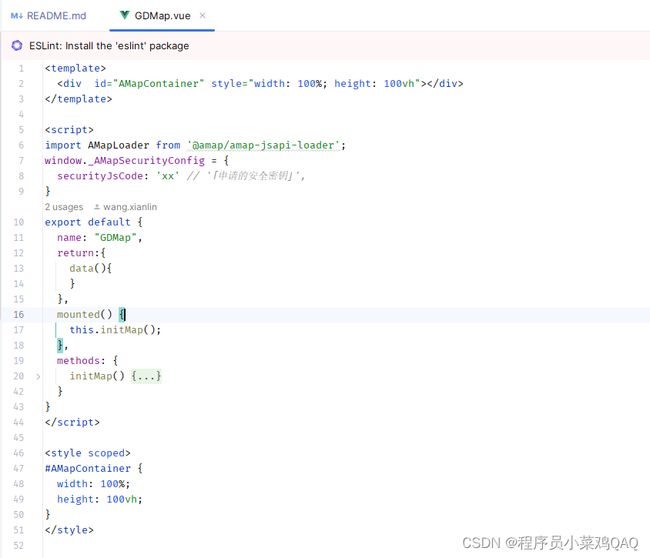Click the wang.xianlin author hint
This screenshot has height=558, width=650.
pos(130,207)
